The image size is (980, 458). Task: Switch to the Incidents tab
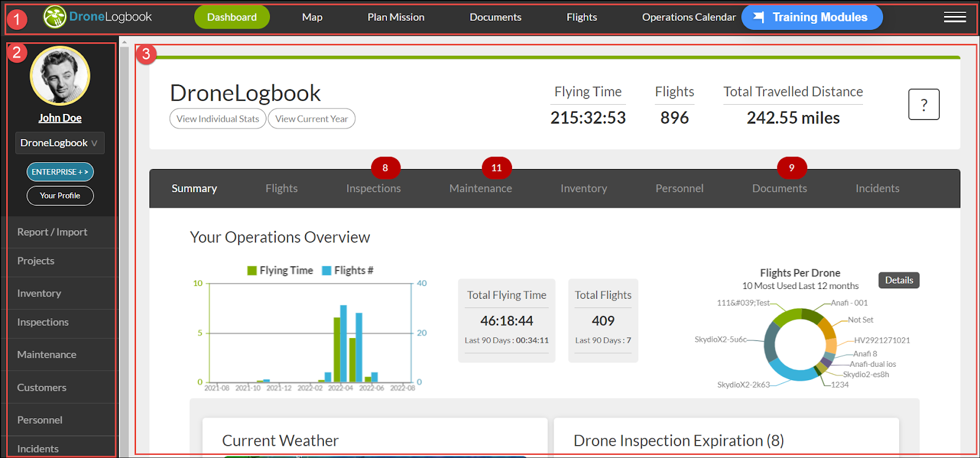pos(878,189)
